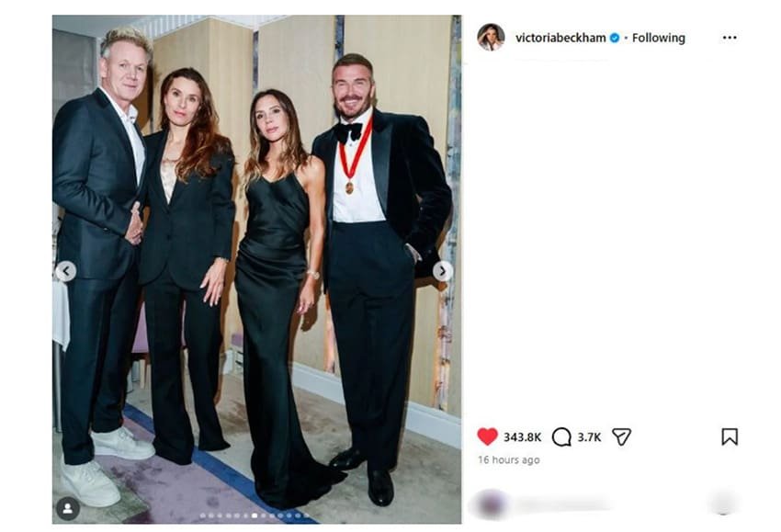Open comments via the speech bubble icon
781x532 pixels.
[561, 436]
